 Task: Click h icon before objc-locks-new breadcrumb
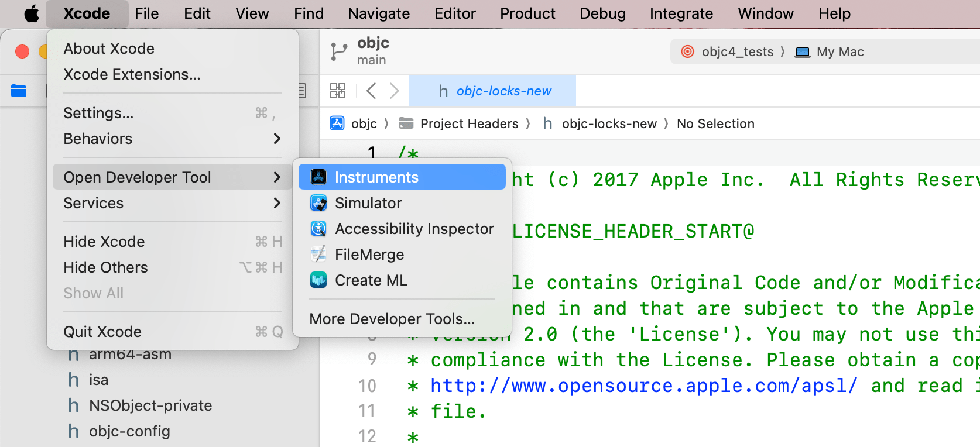(547, 123)
